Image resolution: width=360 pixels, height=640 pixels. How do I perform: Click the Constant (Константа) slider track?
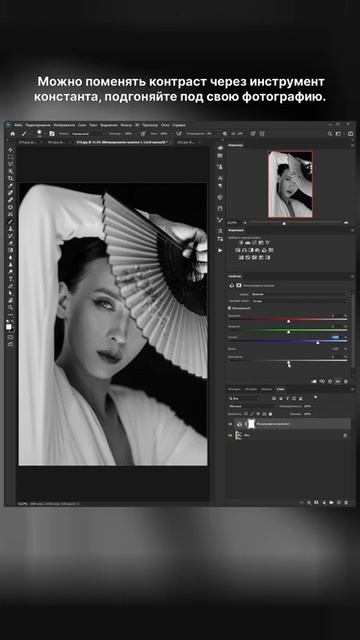click(x=288, y=361)
